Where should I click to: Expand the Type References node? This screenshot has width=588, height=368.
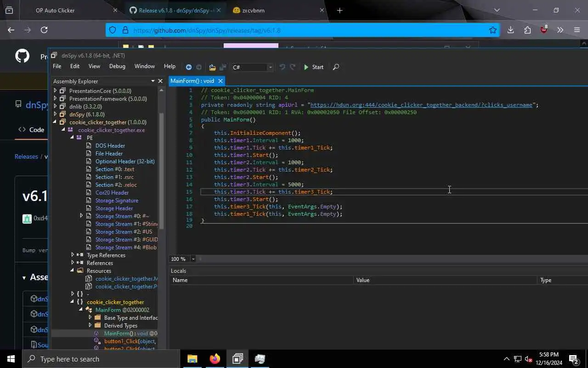73,255
